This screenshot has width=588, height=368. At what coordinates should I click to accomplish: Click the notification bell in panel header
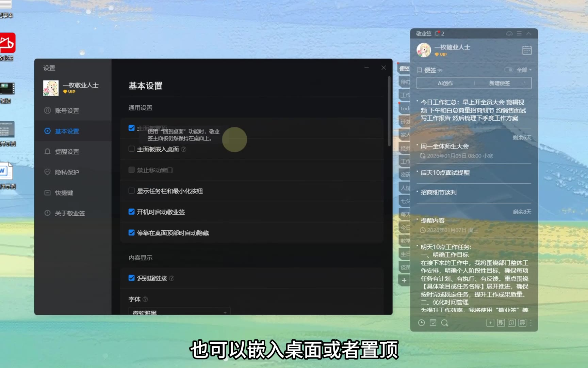(437, 33)
